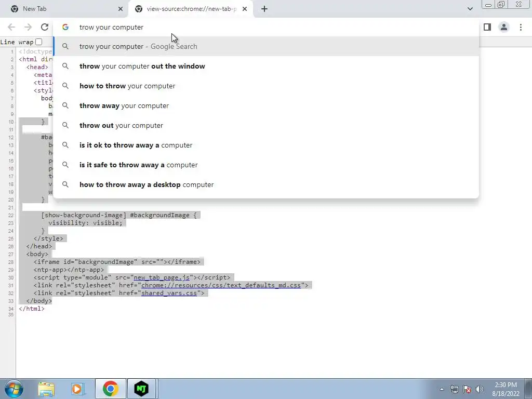Choose 'is it safe to throw away a computer'
The image size is (532, 399).
point(267,165)
